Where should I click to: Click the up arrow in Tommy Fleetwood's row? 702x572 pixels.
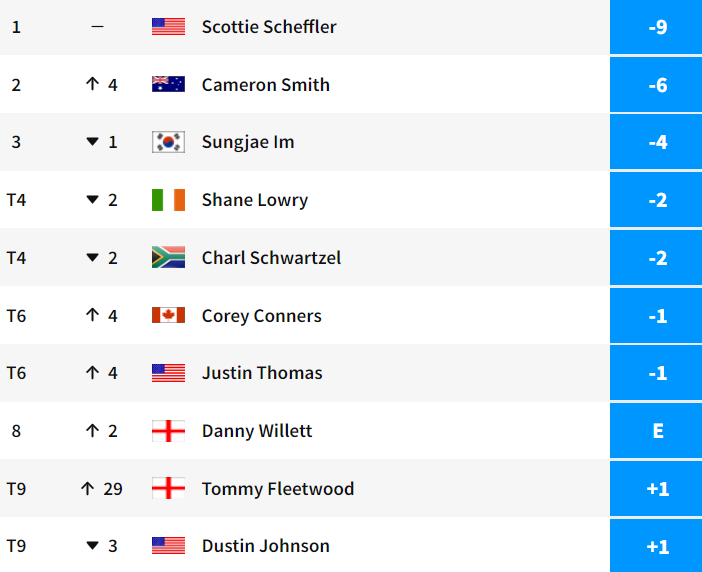pos(87,489)
